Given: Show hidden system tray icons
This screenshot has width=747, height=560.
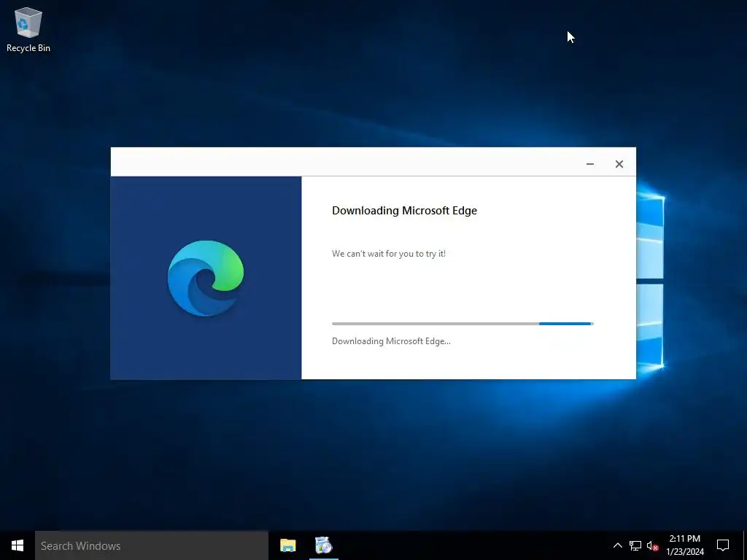Looking at the screenshot, I should pyautogui.click(x=617, y=545).
